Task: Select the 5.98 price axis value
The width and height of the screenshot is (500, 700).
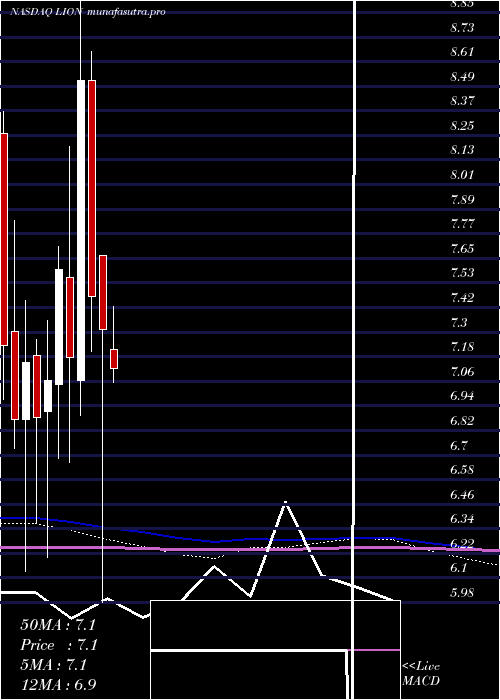Action: [462, 592]
